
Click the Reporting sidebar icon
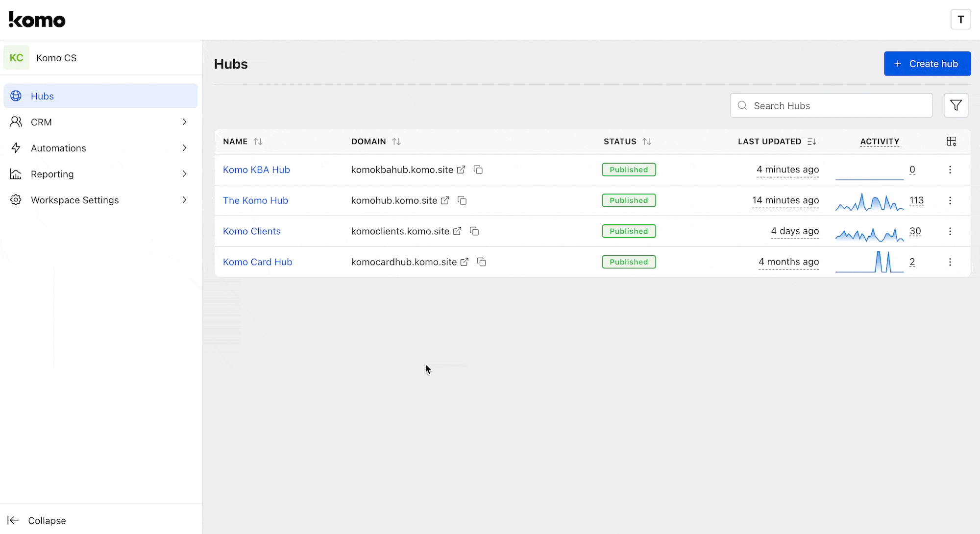click(16, 173)
